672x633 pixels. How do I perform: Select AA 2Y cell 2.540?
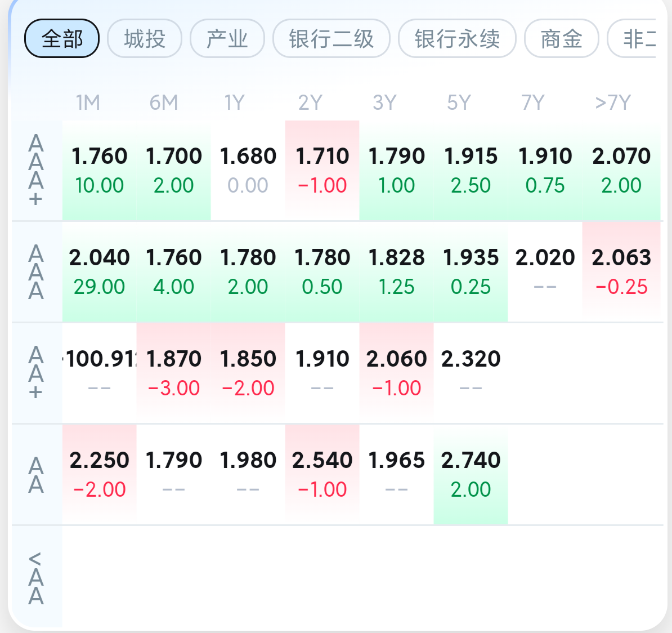[x=322, y=474]
